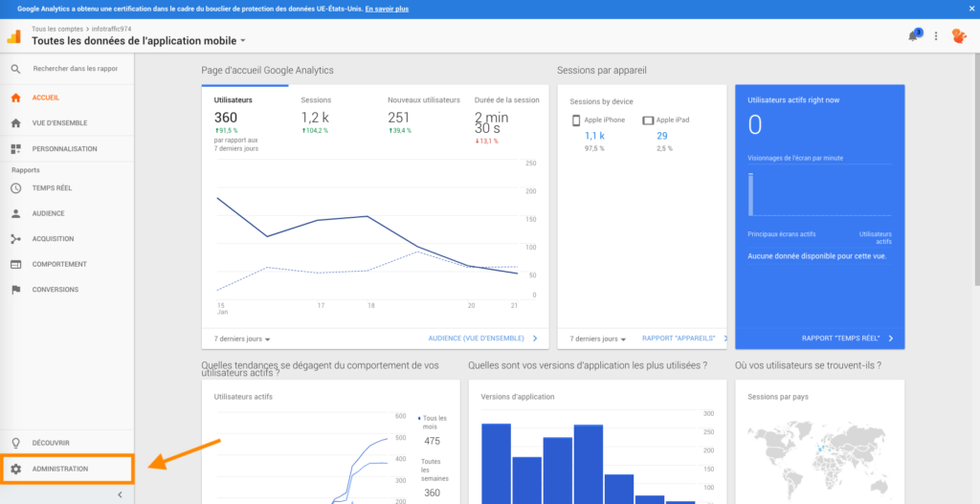Click the 29 iPad sessions value

click(x=662, y=136)
